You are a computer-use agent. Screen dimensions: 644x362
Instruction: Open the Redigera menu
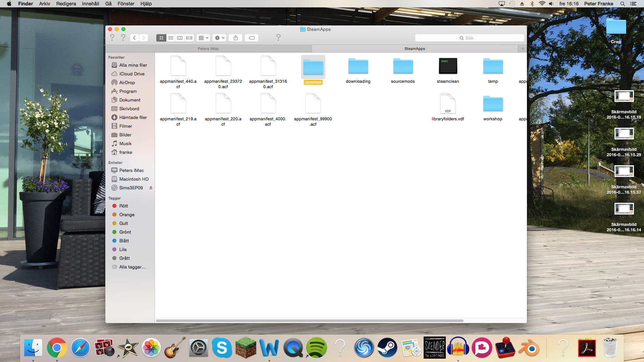(66, 4)
